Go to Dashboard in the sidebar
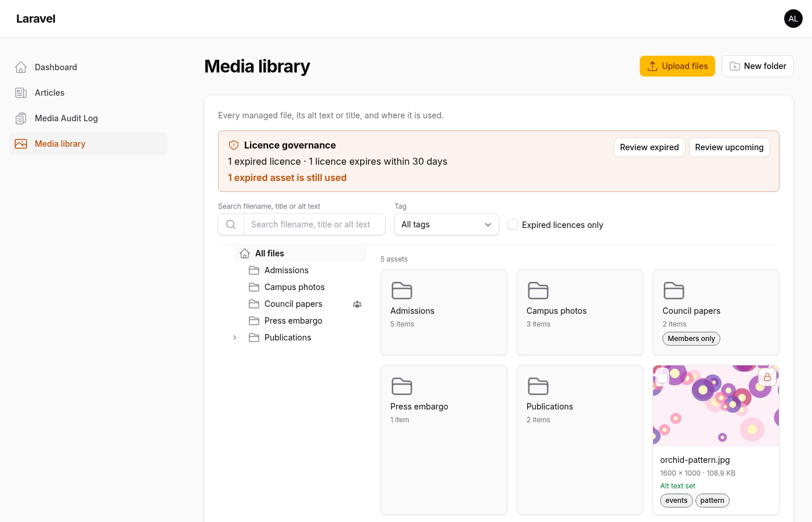This screenshot has width=812, height=522. pos(88,67)
